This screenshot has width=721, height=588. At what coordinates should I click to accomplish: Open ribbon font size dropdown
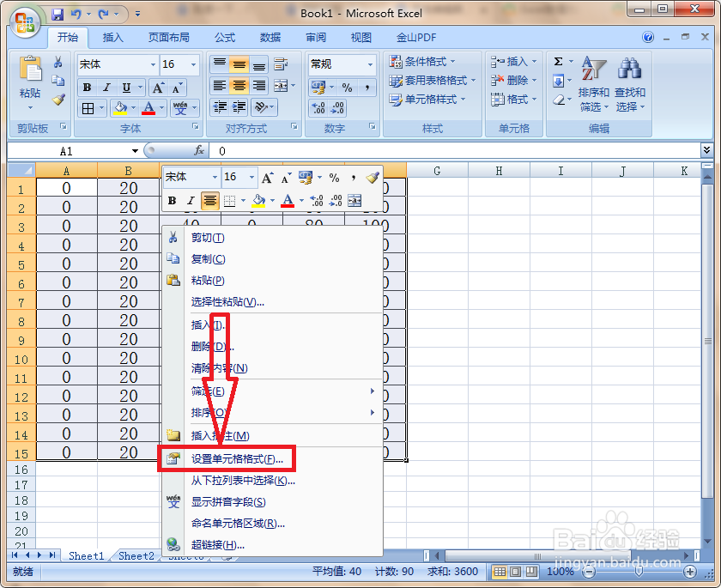tap(194, 64)
